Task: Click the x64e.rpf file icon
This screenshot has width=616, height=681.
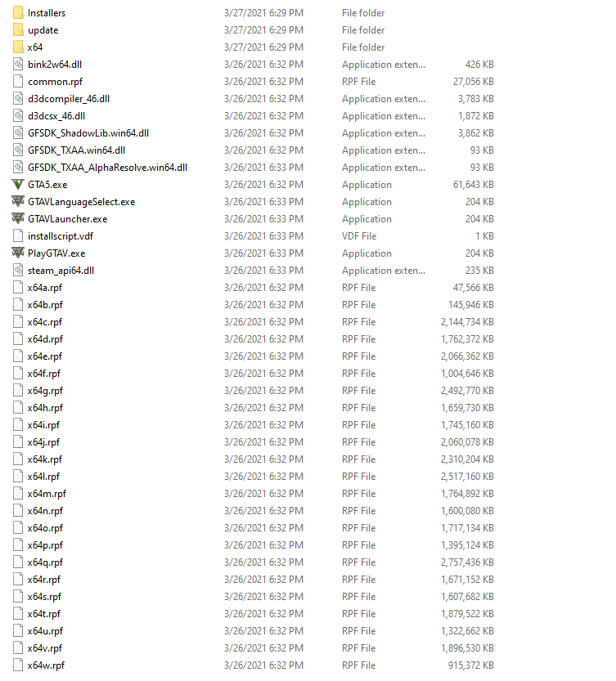Action: point(18,356)
